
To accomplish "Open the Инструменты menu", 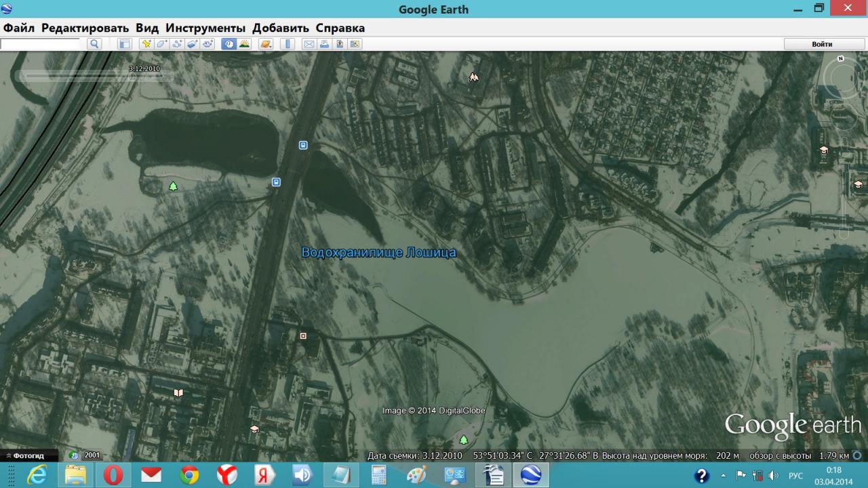I will coord(205,28).
